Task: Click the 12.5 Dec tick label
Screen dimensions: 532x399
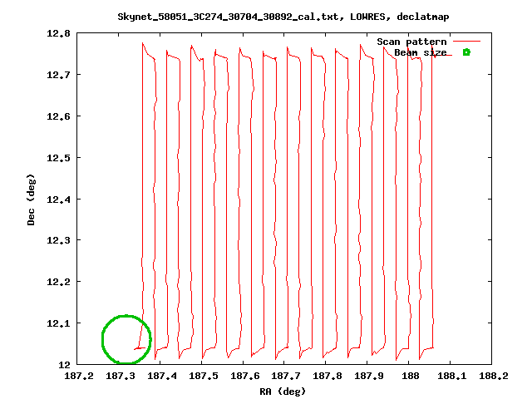Action: point(58,158)
